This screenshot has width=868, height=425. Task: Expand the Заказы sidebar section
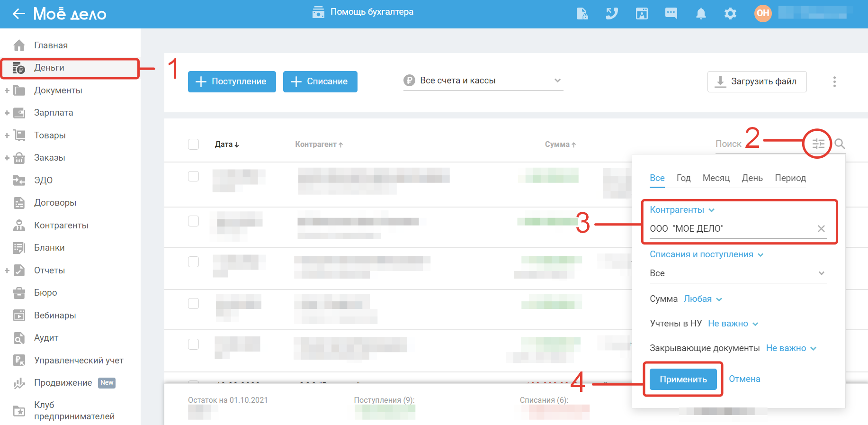point(7,158)
